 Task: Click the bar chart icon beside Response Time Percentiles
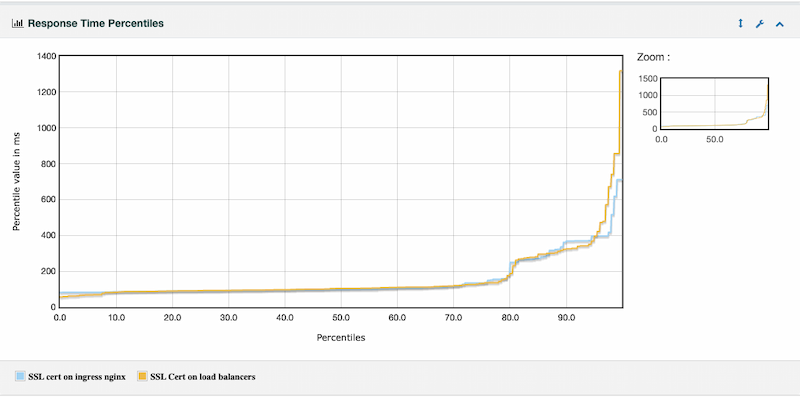pyautogui.click(x=17, y=23)
